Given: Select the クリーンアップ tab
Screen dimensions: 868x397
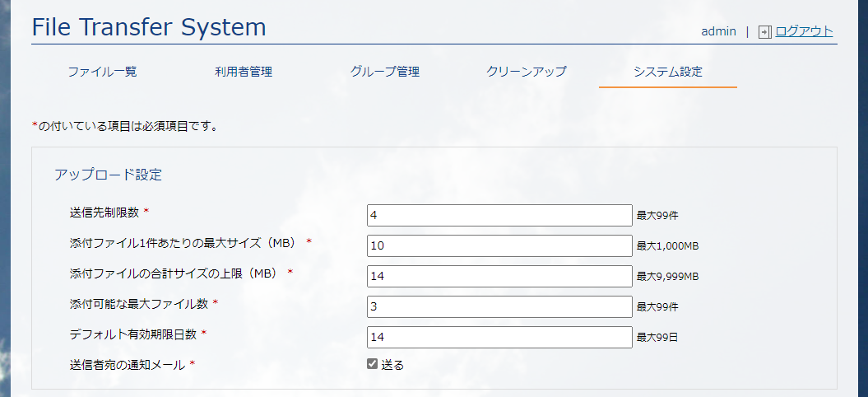Looking at the screenshot, I should pos(527,72).
